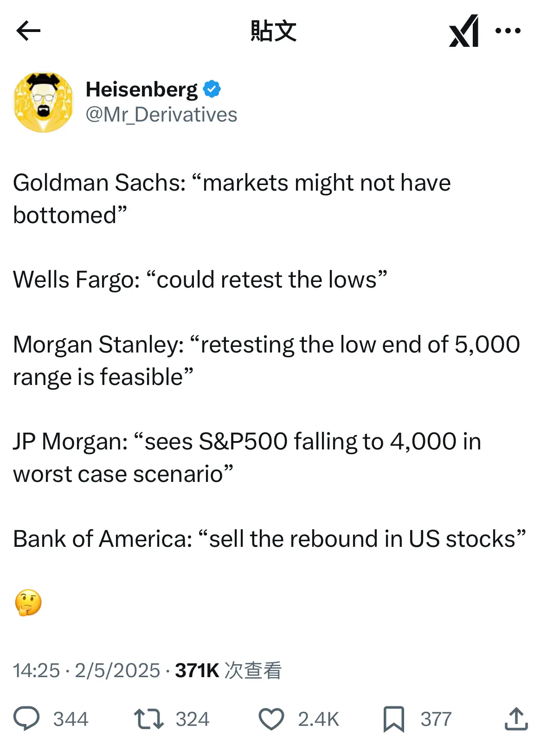Screen dimensions: 547x756
Task: Open the 371K views analytics
Action: [228, 670]
